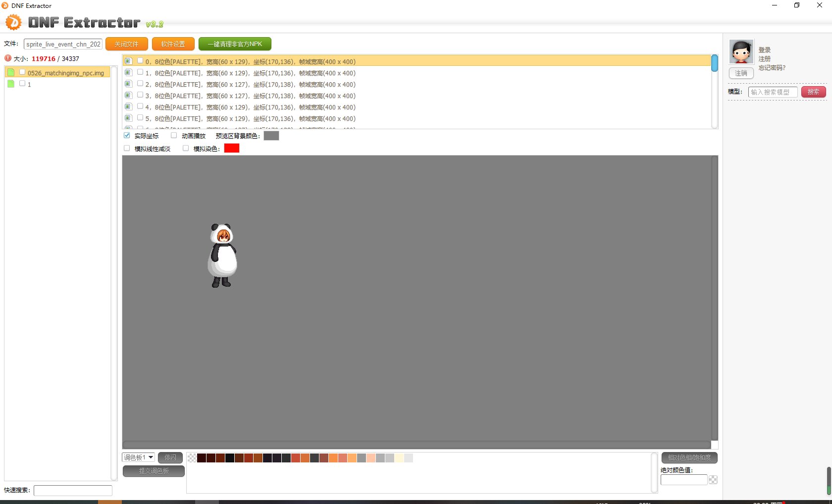Click the image icon of frame 0
Viewport: 832px width, 504px height.
point(128,61)
